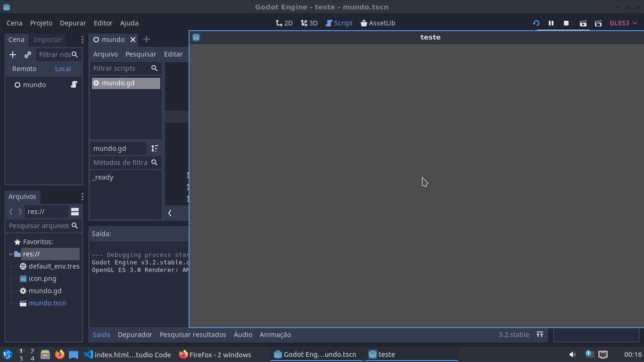
Task: Click the instance scene link icon
Action: (27, 55)
